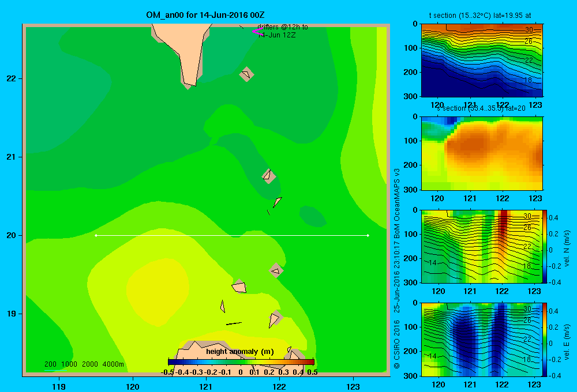Click the '14' contour label in vel. N section

(x=433, y=262)
